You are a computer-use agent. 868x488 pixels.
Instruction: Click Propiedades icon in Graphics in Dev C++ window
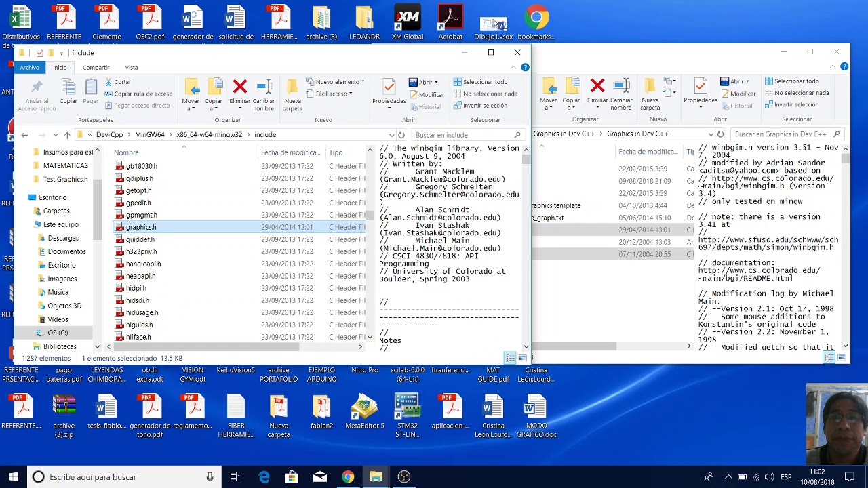tap(701, 86)
